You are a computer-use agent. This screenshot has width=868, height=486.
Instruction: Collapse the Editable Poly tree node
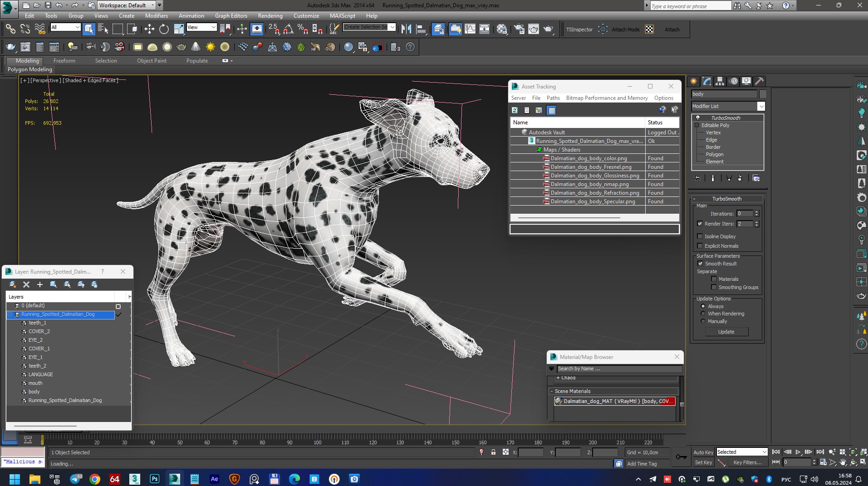(x=697, y=125)
